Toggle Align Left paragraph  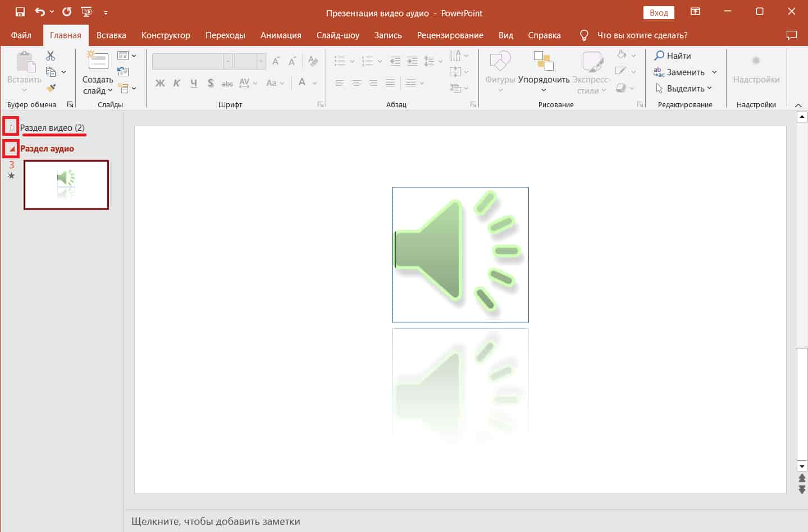coord(340,83)
